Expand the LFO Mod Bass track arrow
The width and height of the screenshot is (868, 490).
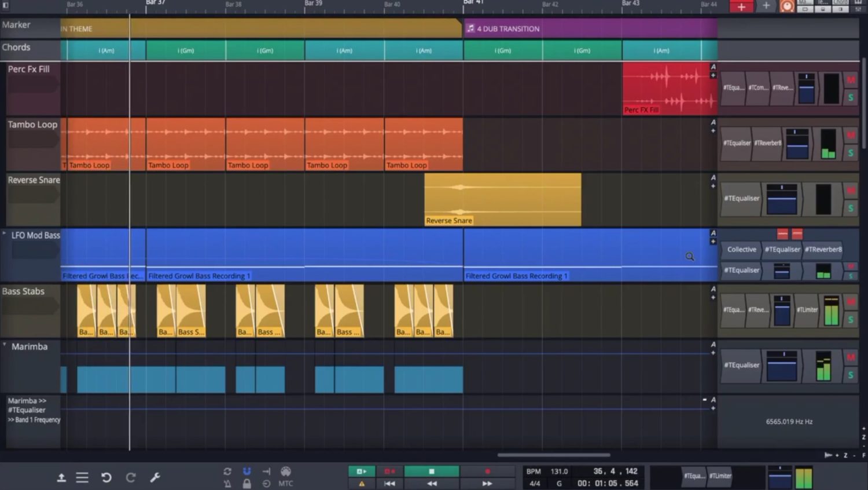pos(5,232)
